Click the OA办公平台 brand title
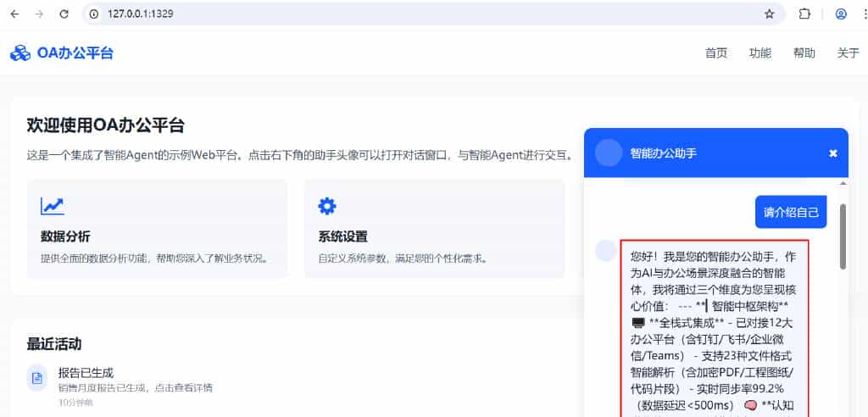 point(75,53)
